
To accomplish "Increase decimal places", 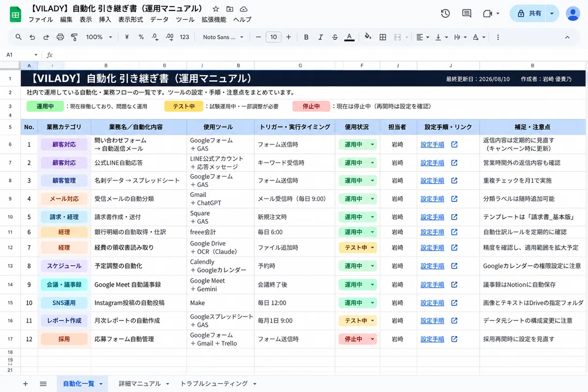I will coord(170,37).
